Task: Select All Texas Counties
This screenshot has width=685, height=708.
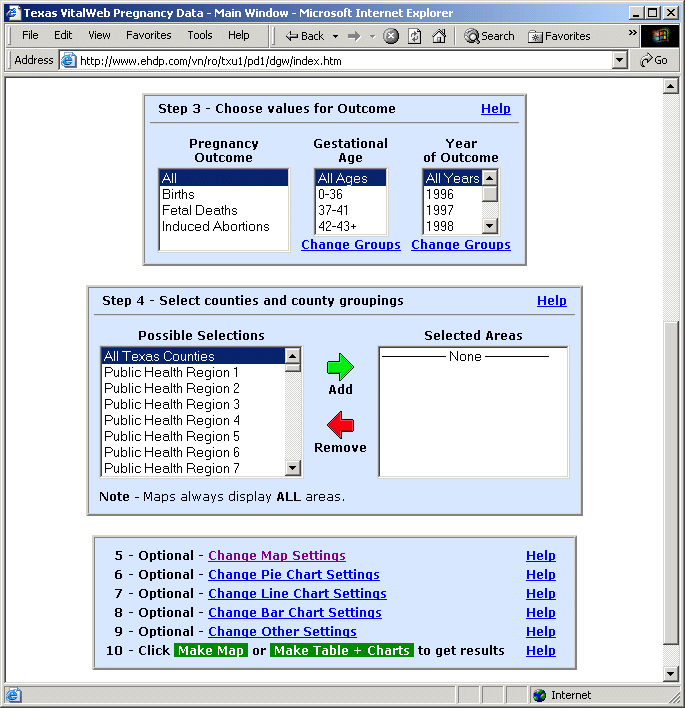Action: 193,356
